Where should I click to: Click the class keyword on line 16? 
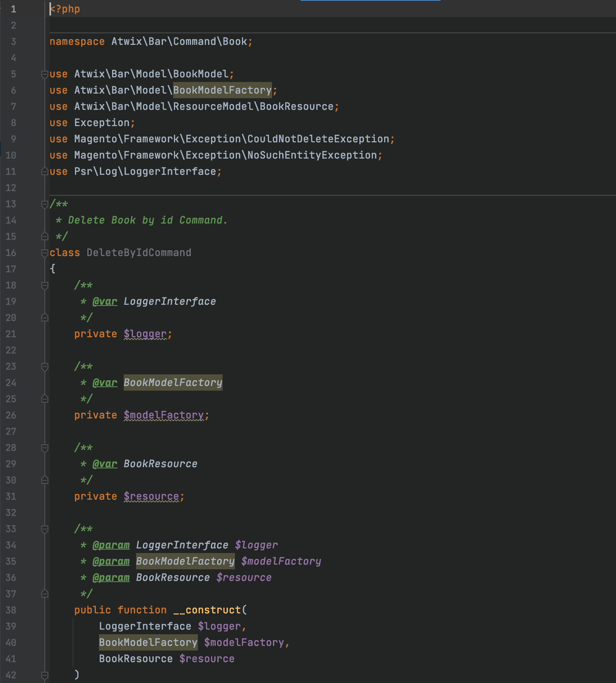pyautogui.click(x=65, y=253)
